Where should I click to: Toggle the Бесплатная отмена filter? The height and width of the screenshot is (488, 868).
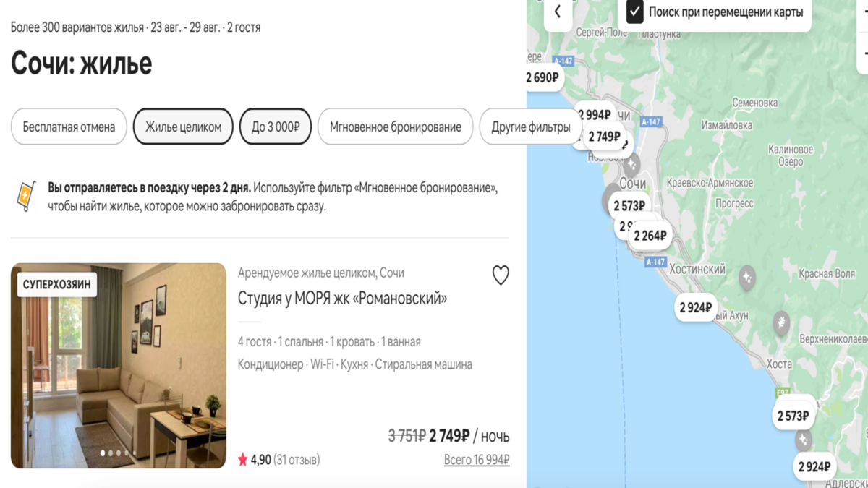[x=69, y=127]
